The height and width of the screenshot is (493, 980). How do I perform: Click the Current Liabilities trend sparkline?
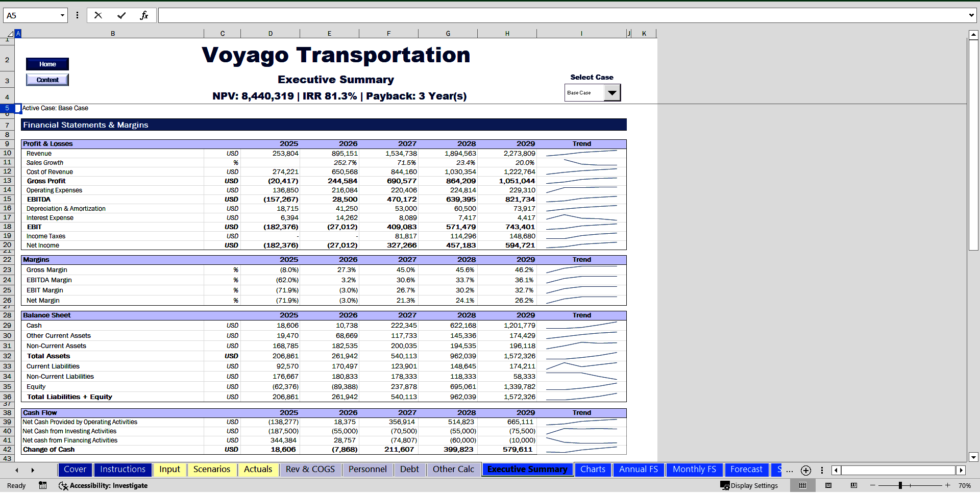tap(581, 366)
